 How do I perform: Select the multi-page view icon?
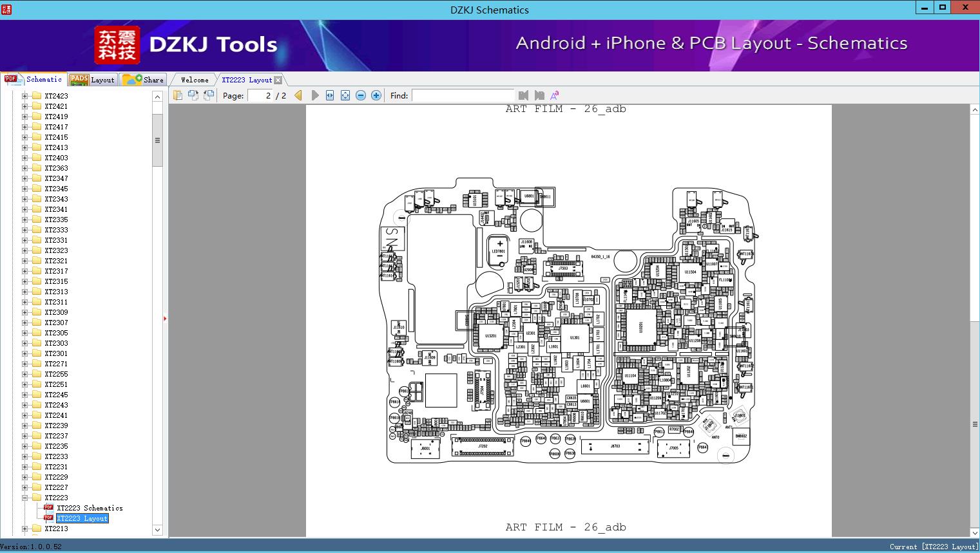[x=193, y=95]
